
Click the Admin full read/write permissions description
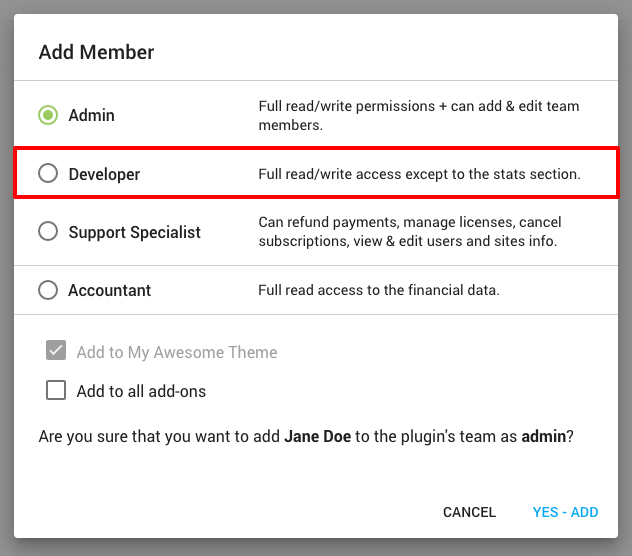click(x=418, y=116)
